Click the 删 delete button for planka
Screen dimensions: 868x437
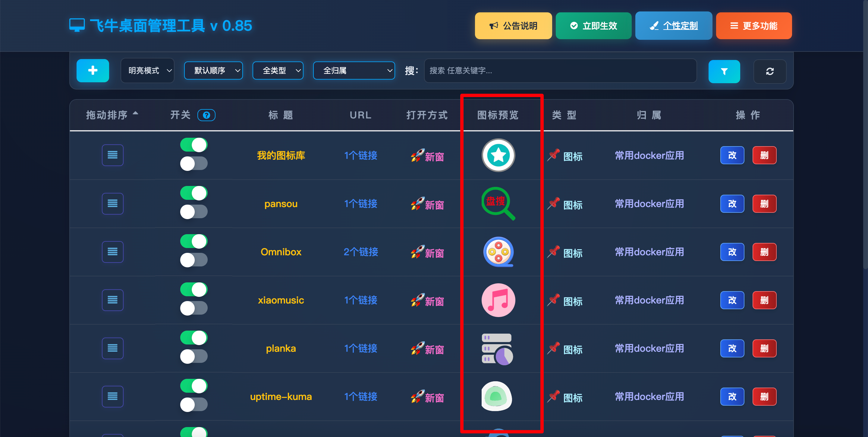coord(764,348)
